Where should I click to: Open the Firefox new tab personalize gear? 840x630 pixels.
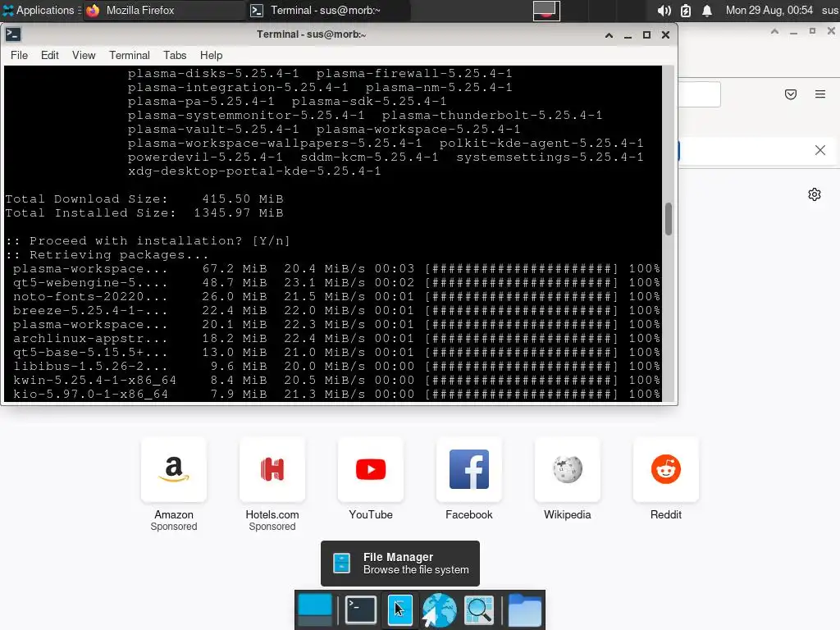(815, 194)
